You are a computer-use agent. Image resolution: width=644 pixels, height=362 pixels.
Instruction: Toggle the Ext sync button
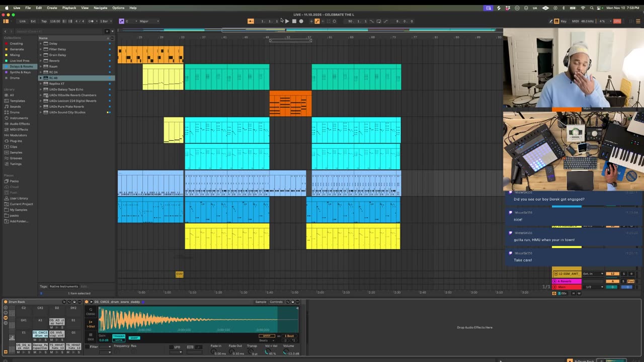[x=33, y=21]
